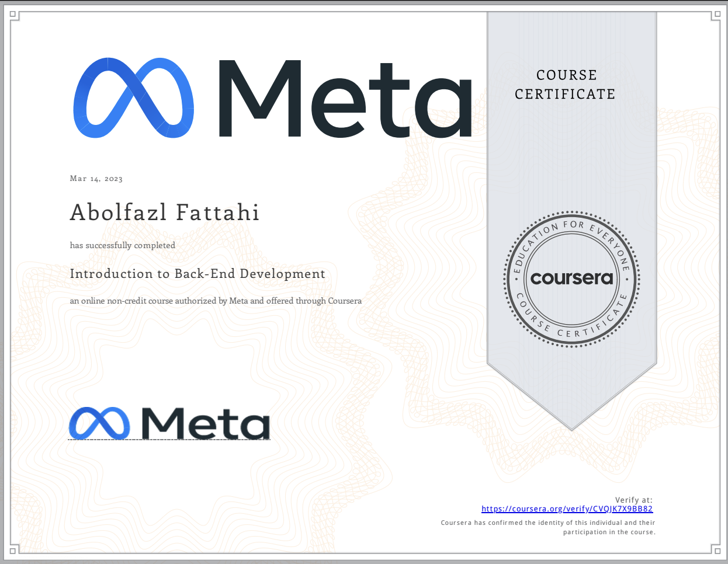Select the name Abolfazl Fattahi
This screenshot has height=564, width=728.
tap(165, 212)
